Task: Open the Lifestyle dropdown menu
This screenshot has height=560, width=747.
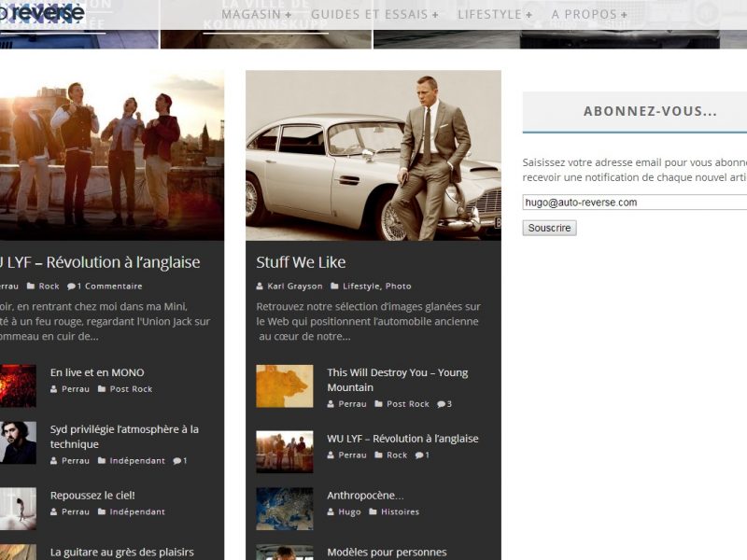Action: click(x=495, y=15)
